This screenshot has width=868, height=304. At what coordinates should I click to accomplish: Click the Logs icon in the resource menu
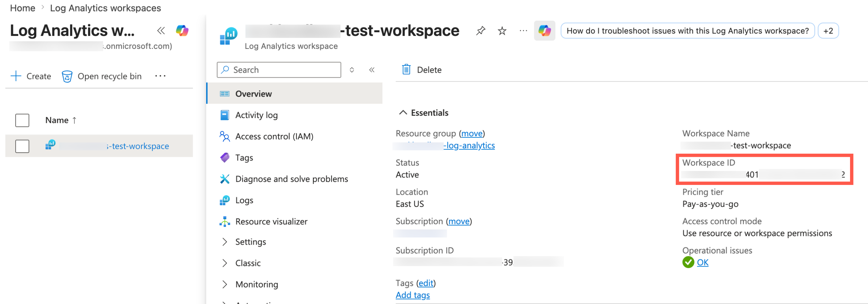point(224,200)
